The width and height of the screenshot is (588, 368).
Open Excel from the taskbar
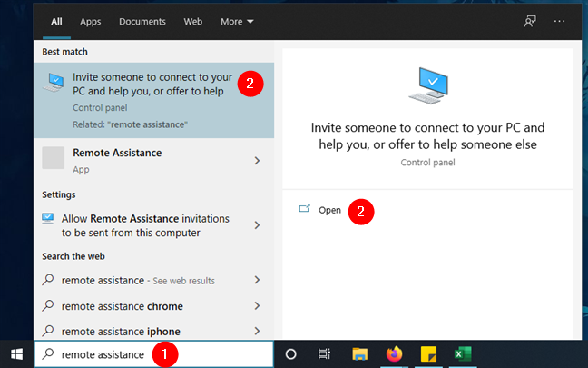coord(463,354)
